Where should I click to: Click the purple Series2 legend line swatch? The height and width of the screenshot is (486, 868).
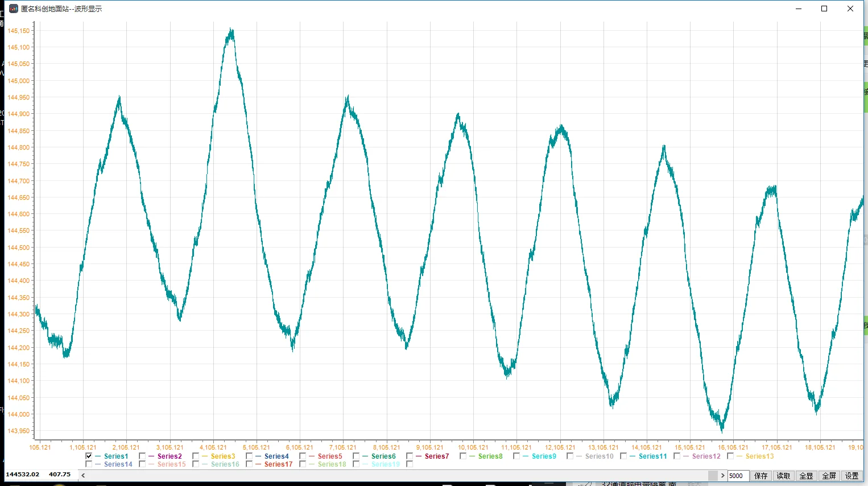point(151,456)
